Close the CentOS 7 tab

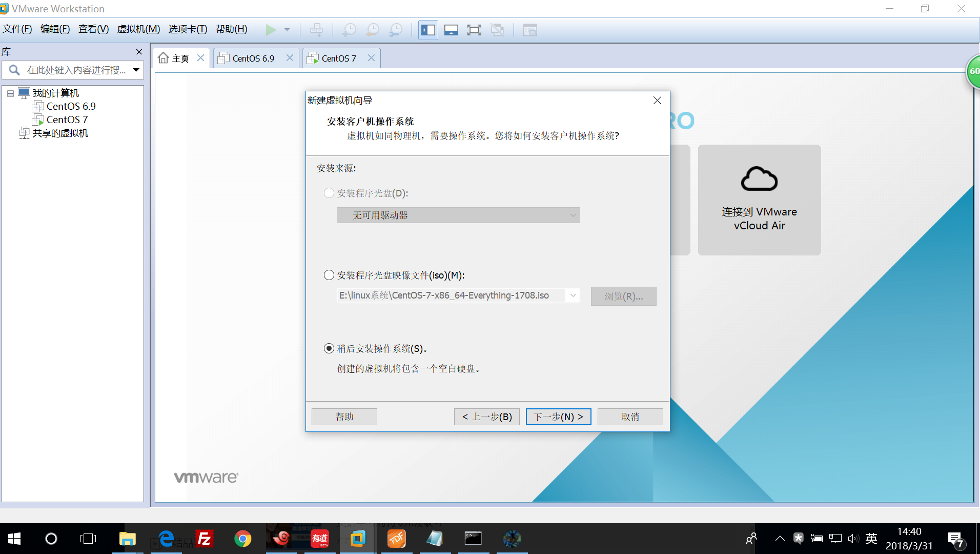[371, 58]
